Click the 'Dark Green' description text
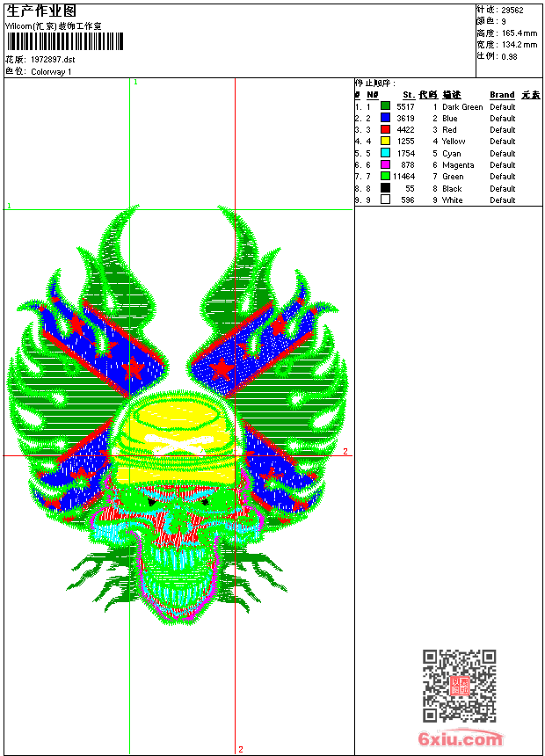The image size is (545, 756). click(x=462, y=107)
